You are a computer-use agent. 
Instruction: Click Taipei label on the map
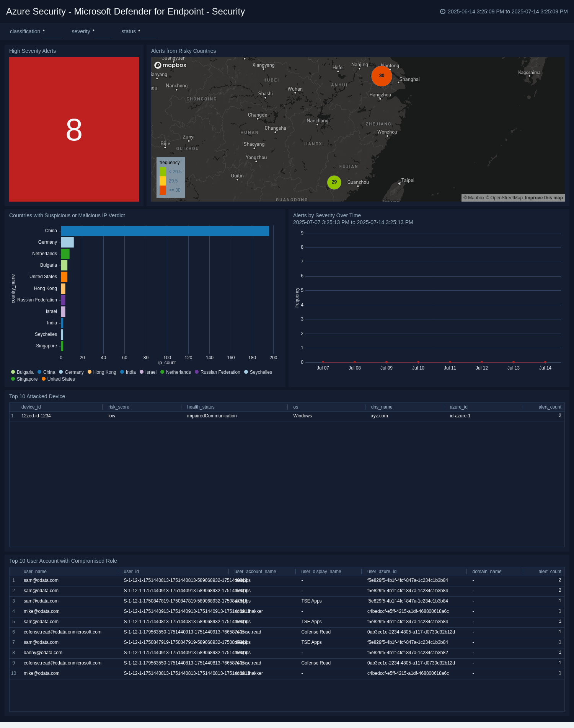click(x=408, y=181)
